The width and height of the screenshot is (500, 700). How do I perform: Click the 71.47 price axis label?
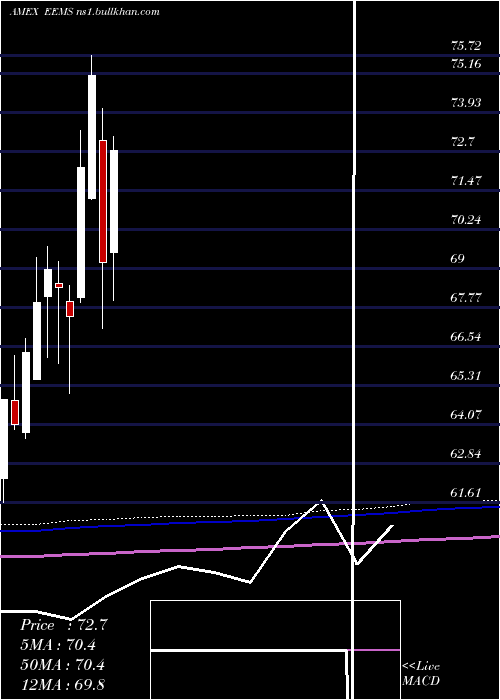tap(466, 181)
